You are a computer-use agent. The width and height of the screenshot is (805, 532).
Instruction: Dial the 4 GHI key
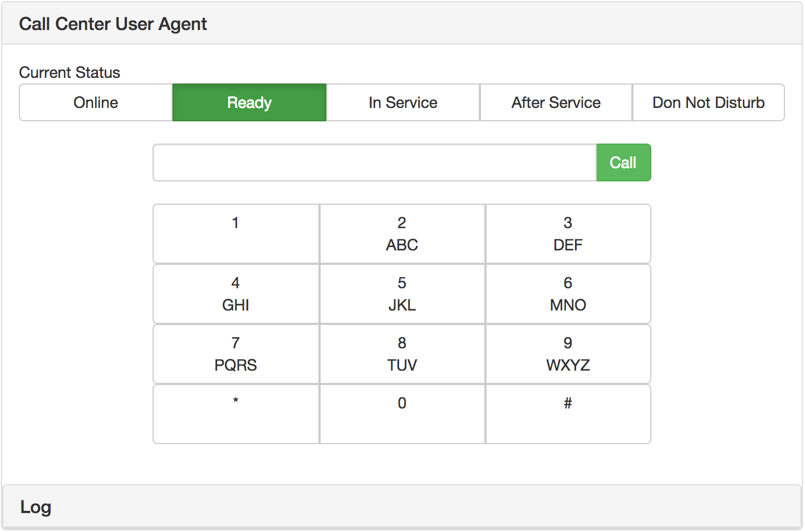[x=236, y=294]
